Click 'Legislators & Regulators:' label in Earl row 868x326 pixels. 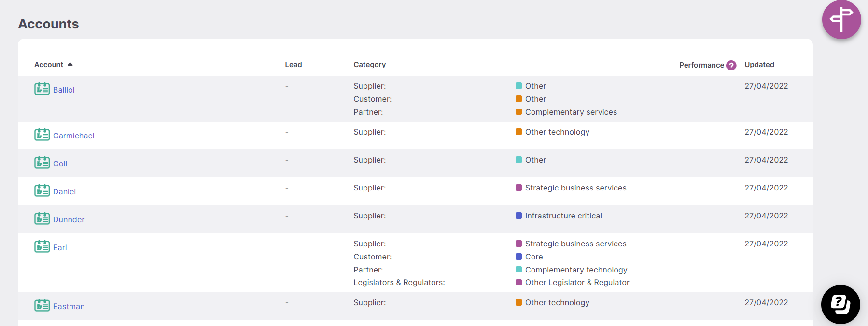pyautogui.click(x=399, y=282)
